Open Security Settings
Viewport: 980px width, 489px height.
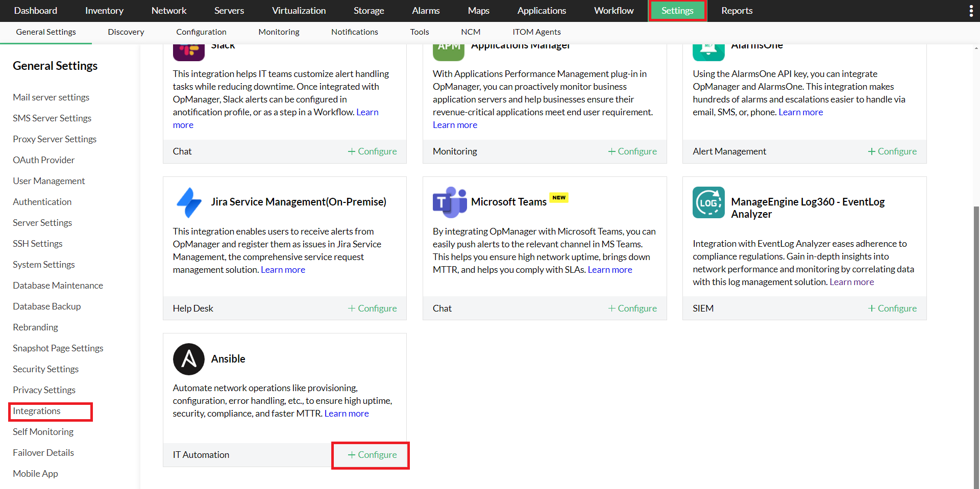[46, 369]
